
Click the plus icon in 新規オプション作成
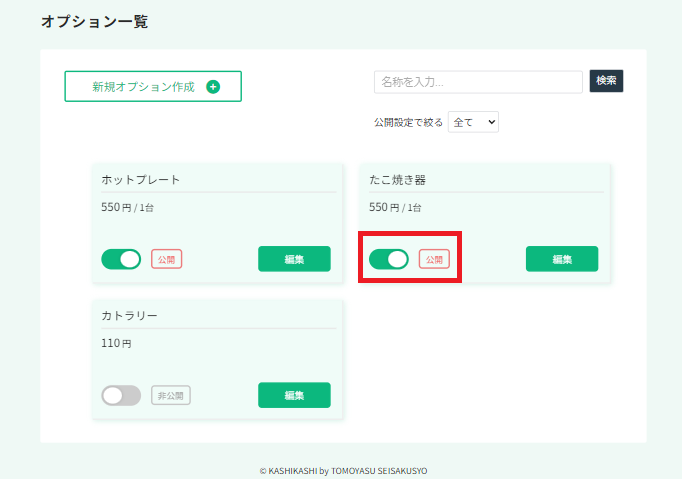pyautogui.click(x=213, y=87)
